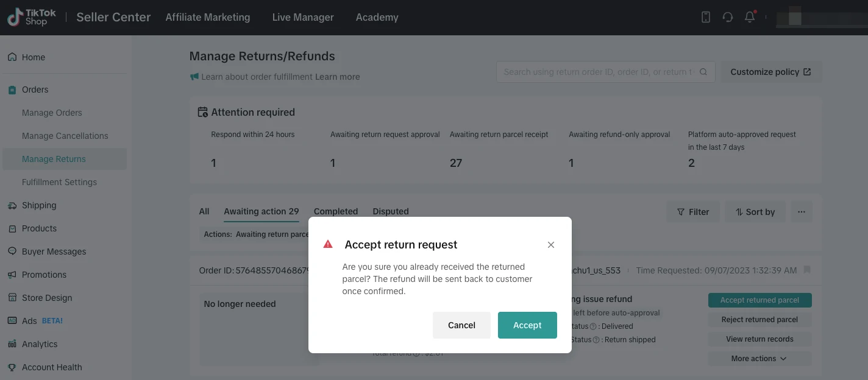This screenshot has width=868, height=380.
Task: Switch to the Completed tab
Action: (336, 211)
